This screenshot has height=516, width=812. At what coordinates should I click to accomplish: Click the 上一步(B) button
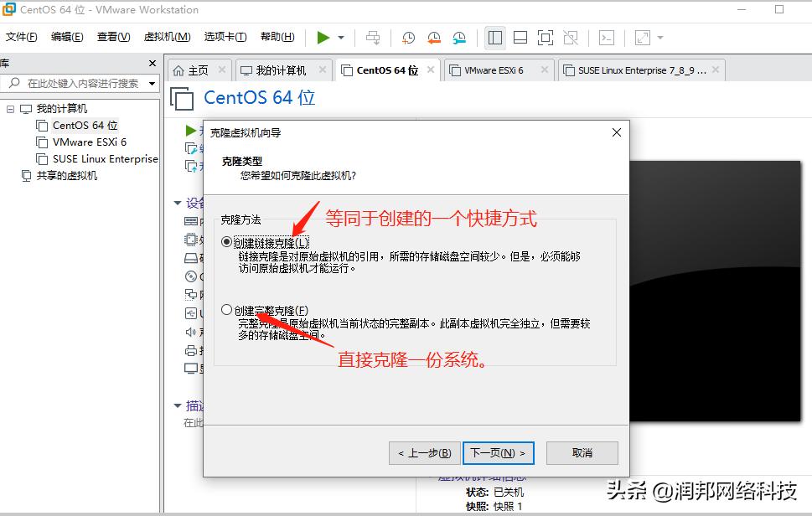click(x=424, y=452)
